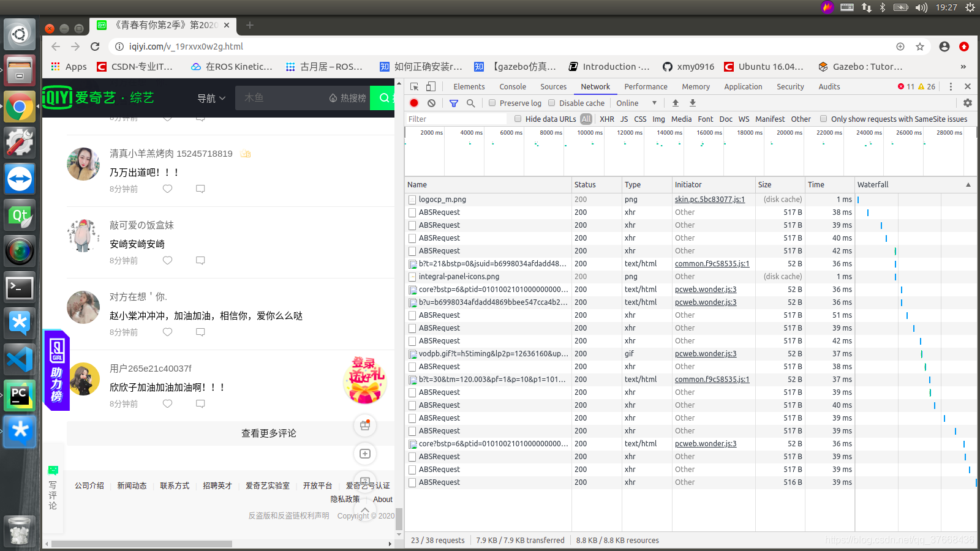This screenshot has width=980, height=551.
Task: Select the All filter type
Action: 586,119
